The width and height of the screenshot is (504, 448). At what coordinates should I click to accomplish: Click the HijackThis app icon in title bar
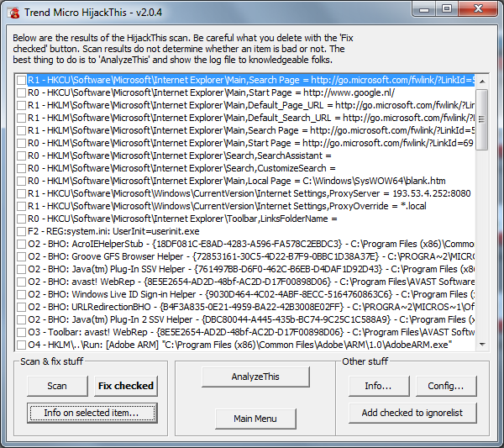[14, 13]
